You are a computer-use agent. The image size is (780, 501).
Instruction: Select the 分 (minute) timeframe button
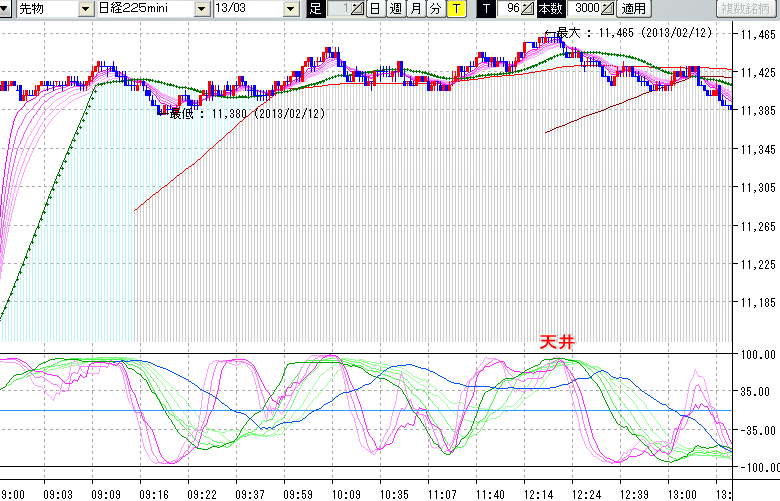[x=434, y=9]
